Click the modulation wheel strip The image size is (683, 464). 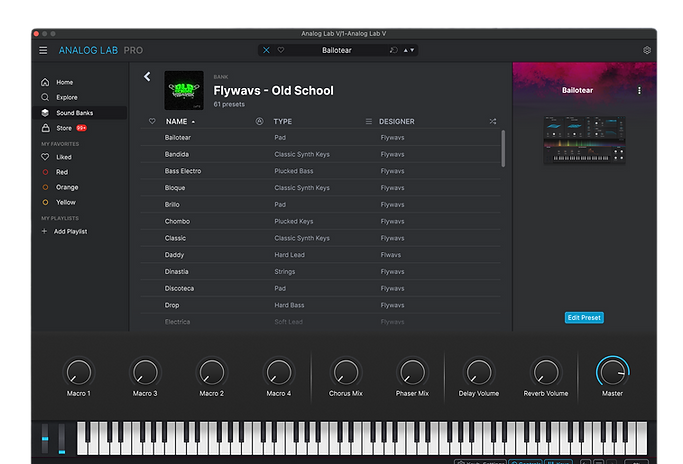tap(62, 439)
